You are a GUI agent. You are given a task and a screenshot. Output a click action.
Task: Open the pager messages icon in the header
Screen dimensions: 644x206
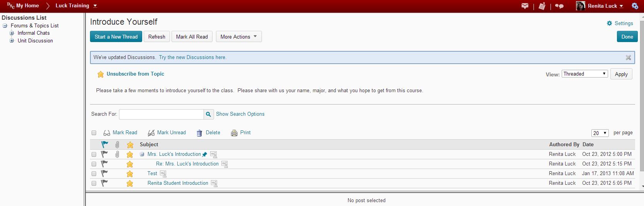(542, 6)
